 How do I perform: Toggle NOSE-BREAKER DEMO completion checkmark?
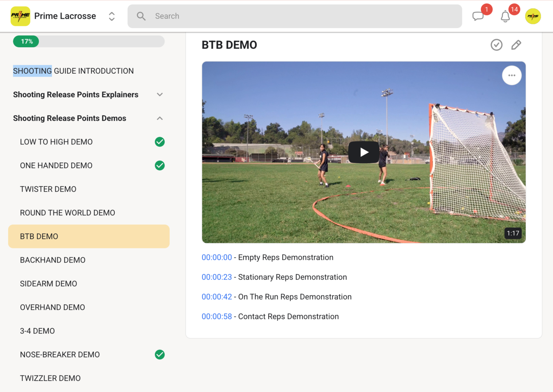[x=160, y=355]
